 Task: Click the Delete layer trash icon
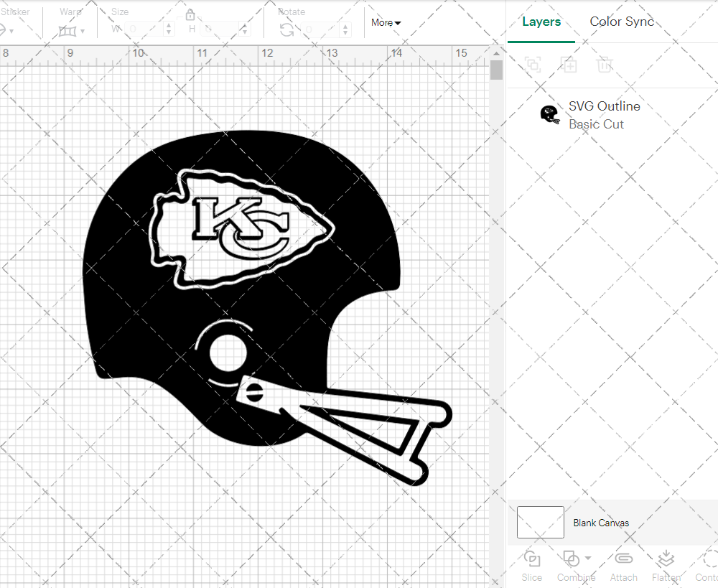tap(605, 65)
